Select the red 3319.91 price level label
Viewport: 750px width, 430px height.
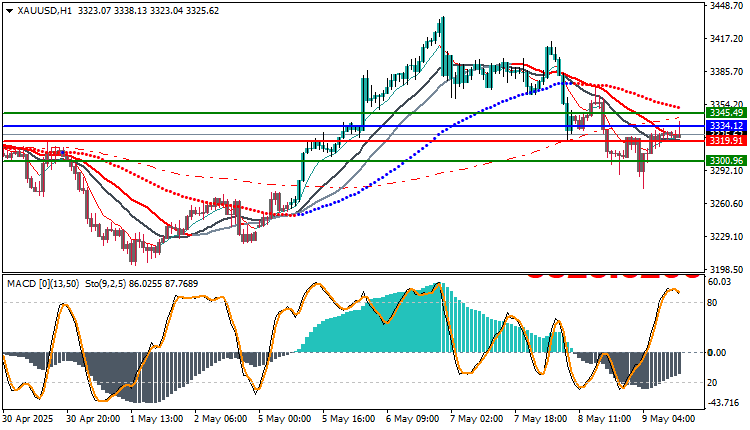pyautogui.click(x=726, y=141)
